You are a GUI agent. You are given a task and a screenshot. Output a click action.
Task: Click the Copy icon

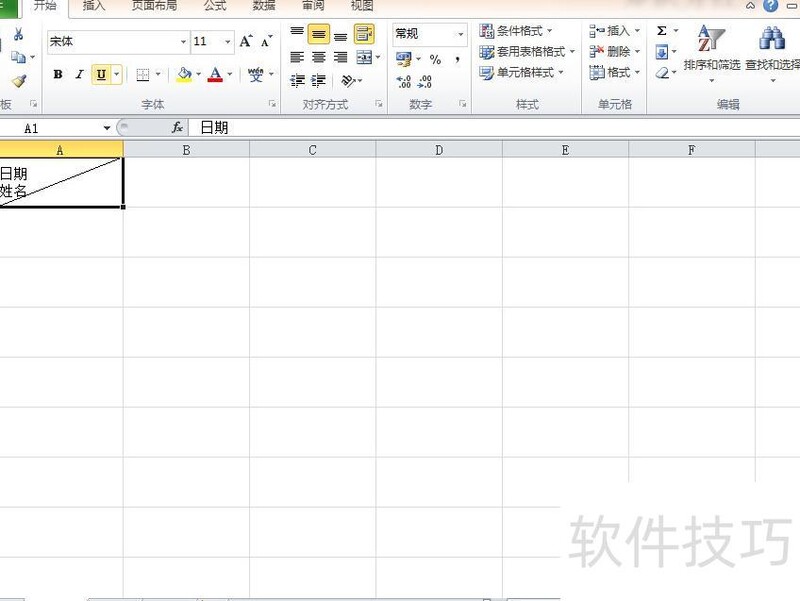coord(18,57)
